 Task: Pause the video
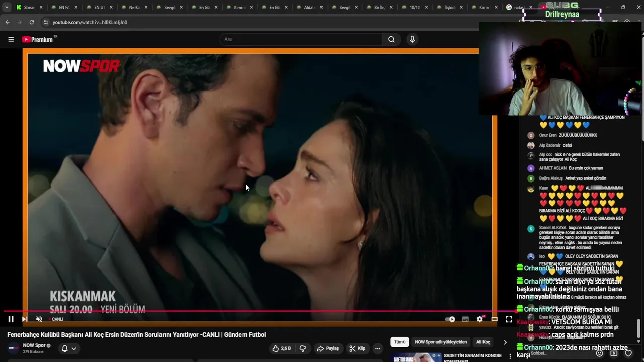[11, 319]
